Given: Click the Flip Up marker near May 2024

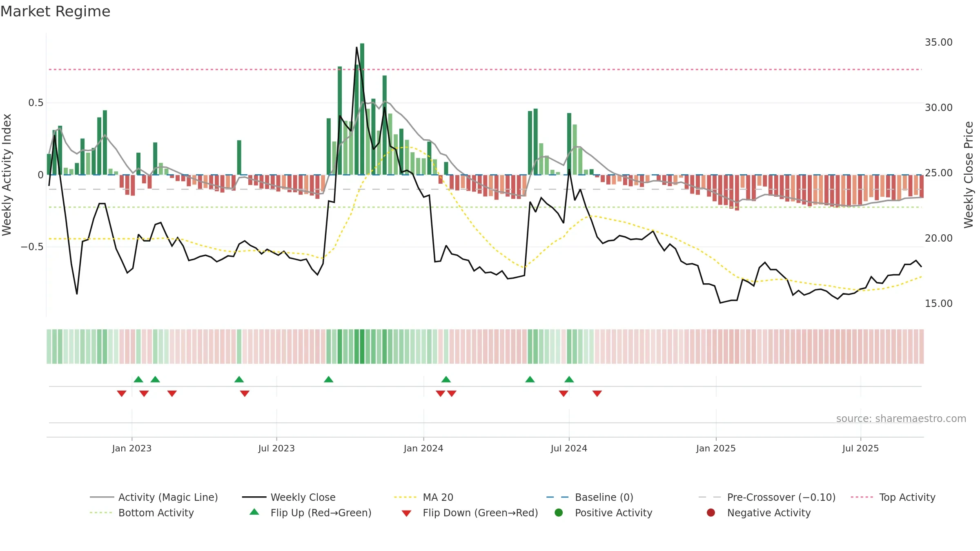Looking at the screenshot, I should click(x=530, y=379).
